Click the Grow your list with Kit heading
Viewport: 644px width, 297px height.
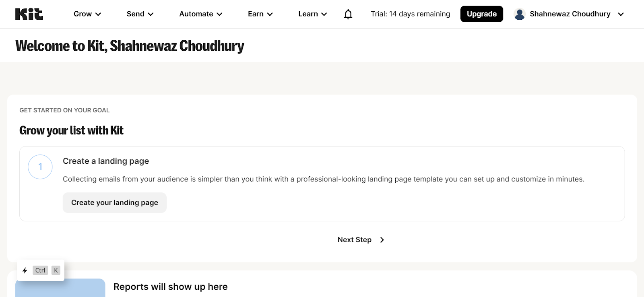point(71,130)
